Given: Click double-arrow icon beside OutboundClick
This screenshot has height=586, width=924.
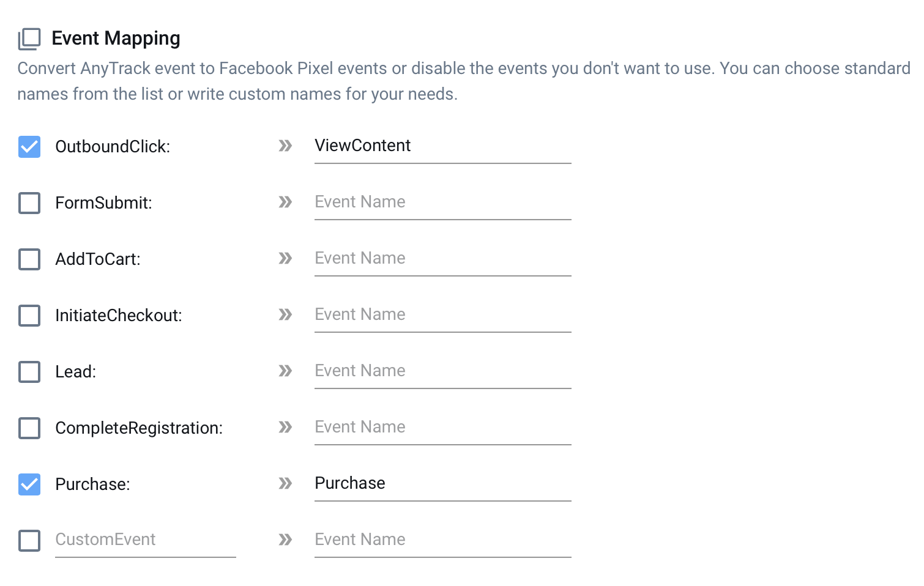Looking at the screenshot, I should (x=285, y=146).
